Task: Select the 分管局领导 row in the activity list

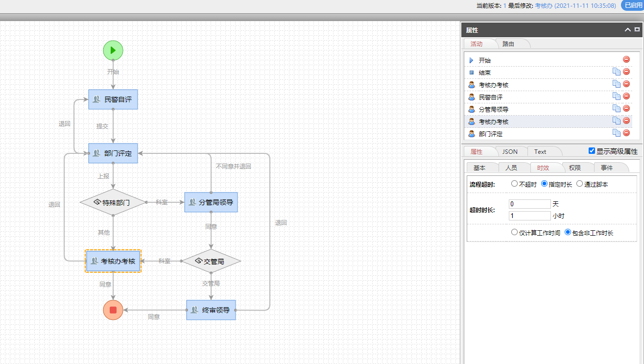Action: (x=548, y=109)
